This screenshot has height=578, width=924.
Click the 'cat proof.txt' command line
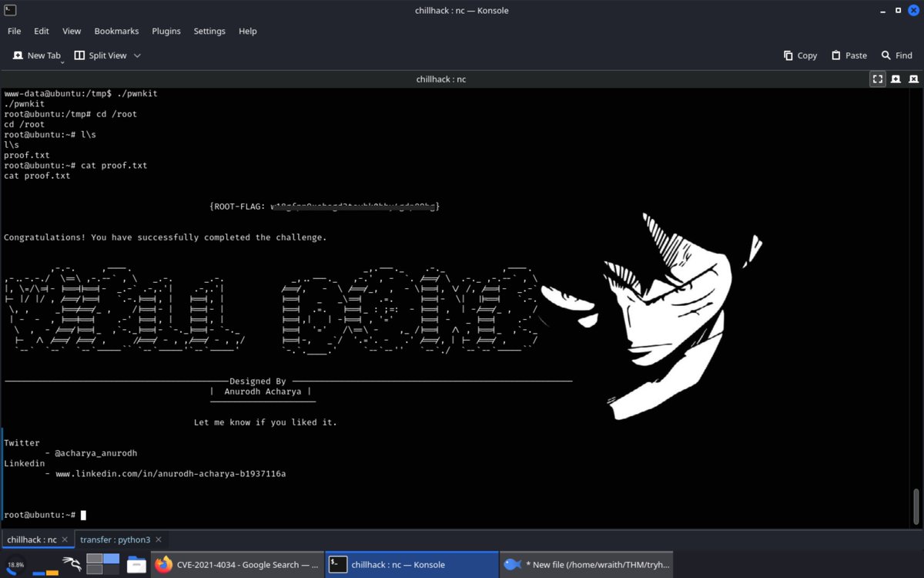pyautogui.click(x=75, y=165)
